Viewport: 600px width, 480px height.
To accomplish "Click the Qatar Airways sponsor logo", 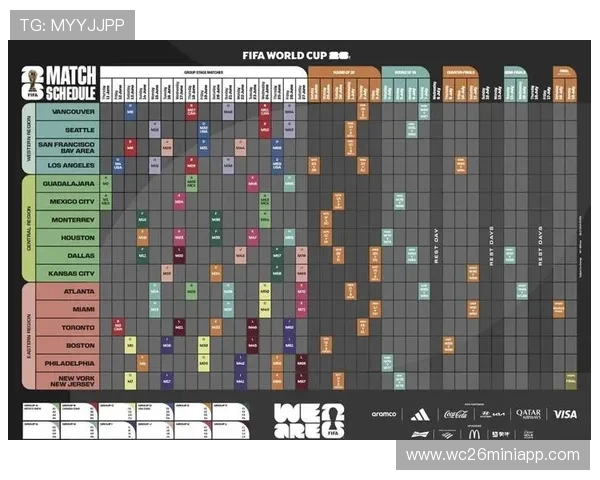I will 528,414.
